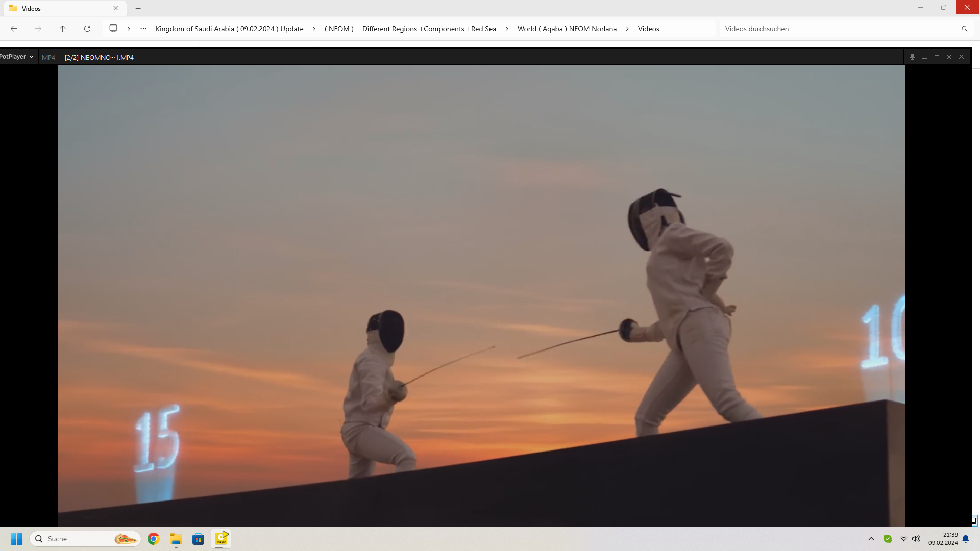The height and width of the screenshot is (551, 980).
Task: Open Kingdom of Saudi Arabia breadcrumb folder
Action: click(x=229, y=29)
